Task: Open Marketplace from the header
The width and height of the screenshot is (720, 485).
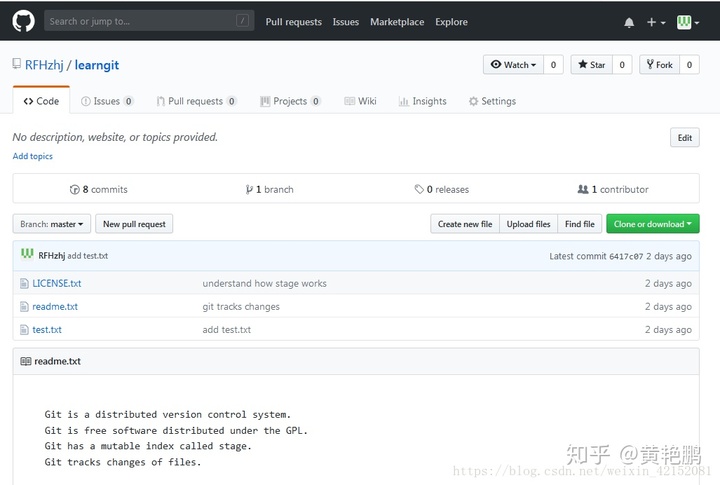Action: pyautogui.click(x=397, y=22)
